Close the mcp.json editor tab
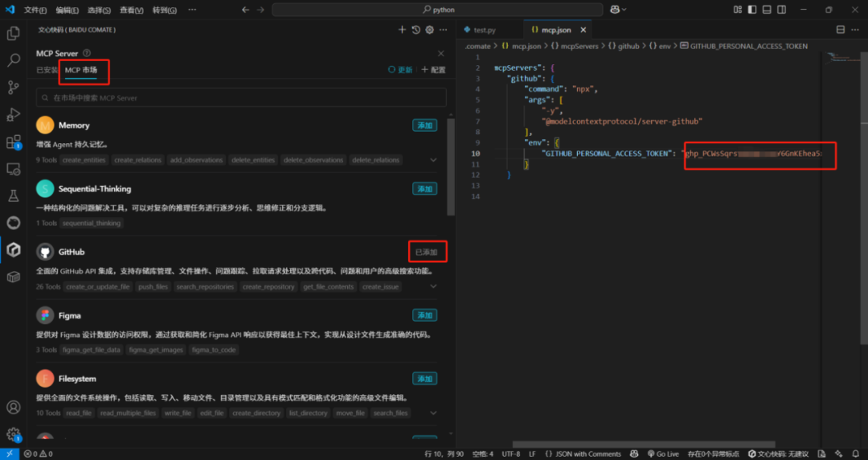 [583, 30]
